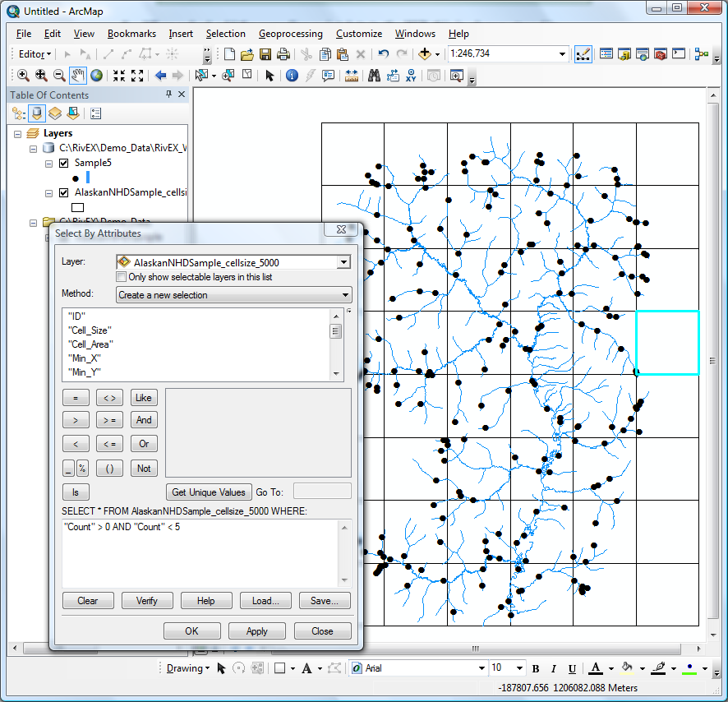The image size is (728, 702).
Task: Click Get Unique Values button
Action: coord(209,492)
